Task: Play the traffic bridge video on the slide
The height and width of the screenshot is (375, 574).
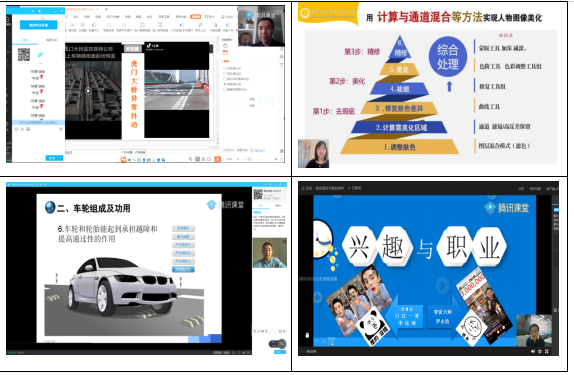Action: pos(88,91)
